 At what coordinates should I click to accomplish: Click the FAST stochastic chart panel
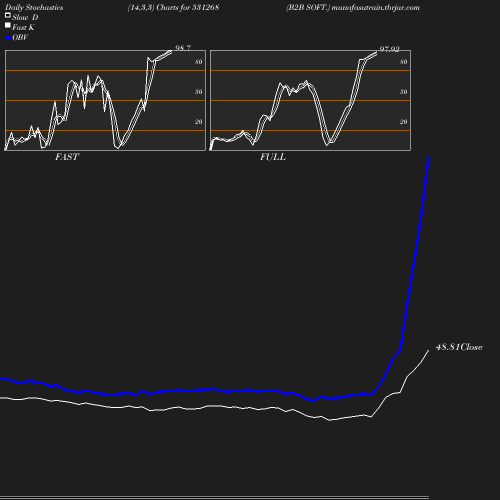(105, 100)
